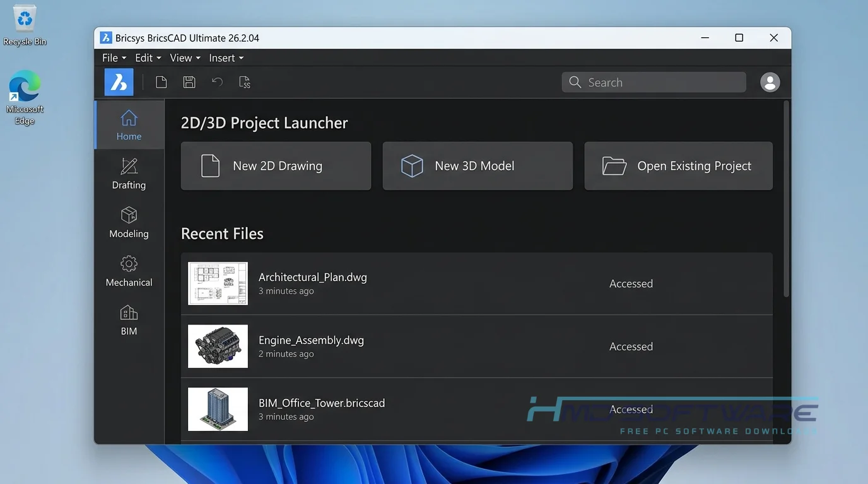Undo using the curved arrow icon

(217, 82)
